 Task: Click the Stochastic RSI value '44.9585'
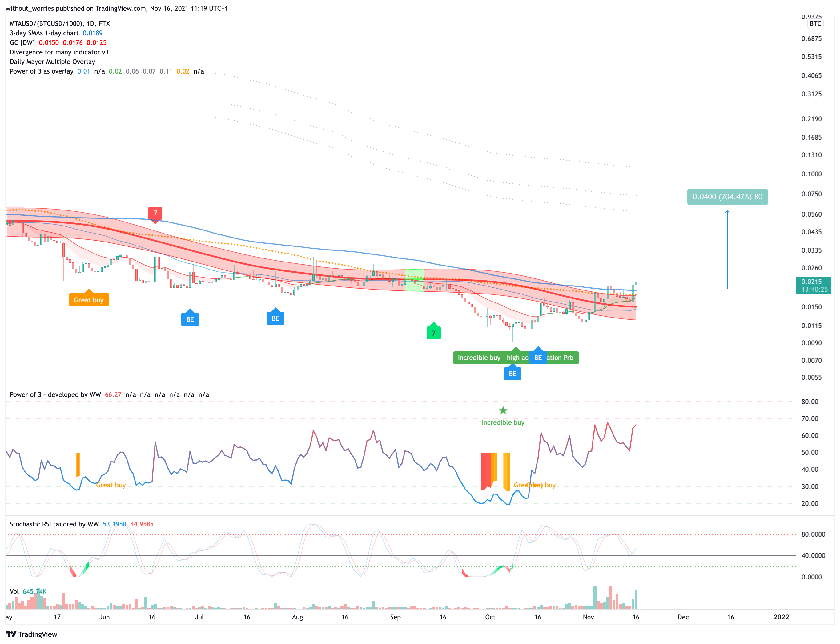tap(142, 524)
